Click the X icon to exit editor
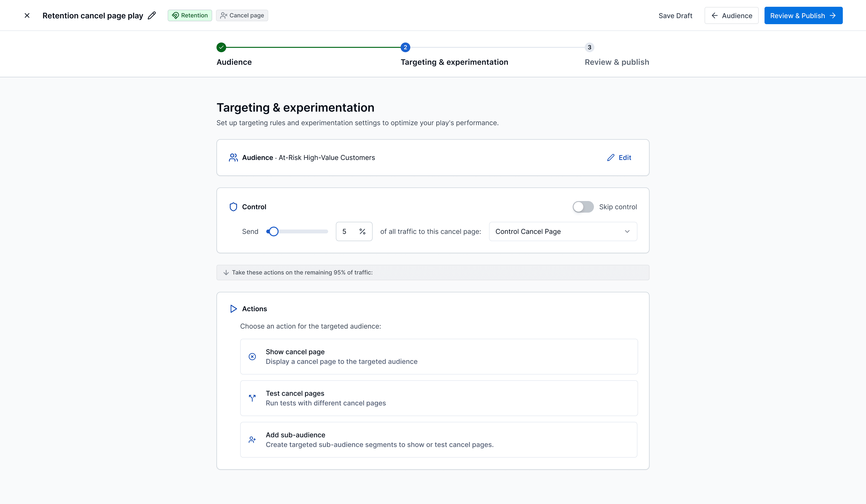 tap(27, 15)
